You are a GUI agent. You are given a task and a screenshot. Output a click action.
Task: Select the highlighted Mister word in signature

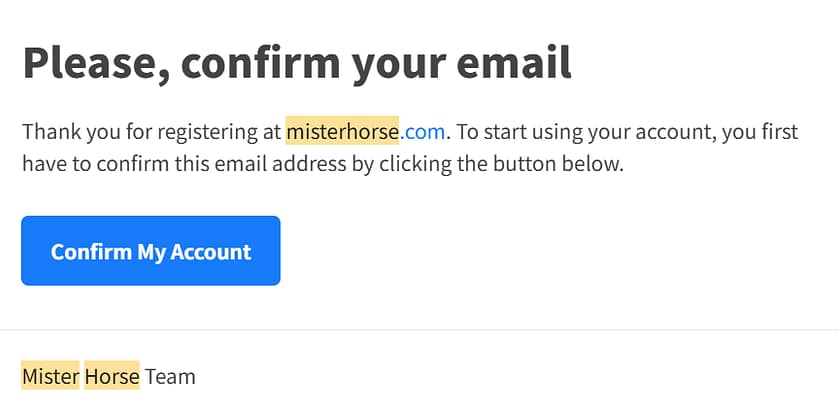click(50, 376)
